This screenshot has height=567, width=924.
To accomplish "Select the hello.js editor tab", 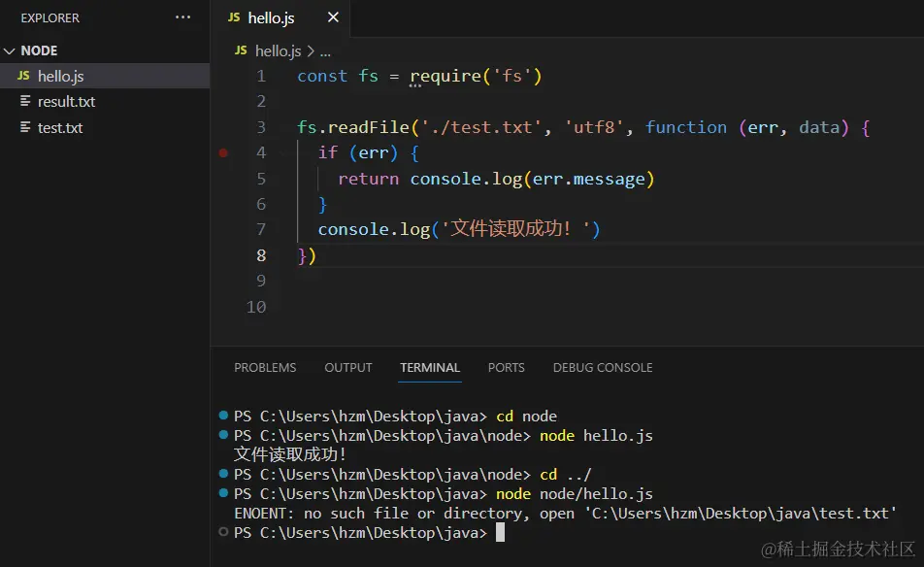I will [280, 17].
